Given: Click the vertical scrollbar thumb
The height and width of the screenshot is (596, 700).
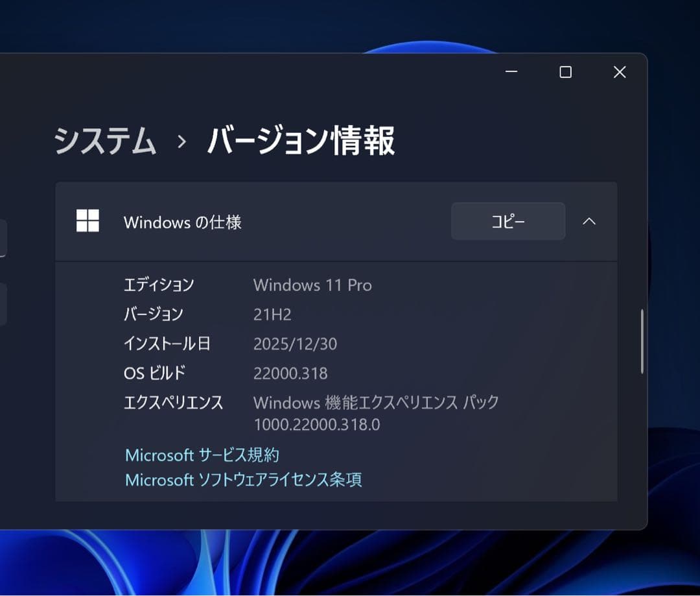Looking at the screenshot, I should click(642, 341).
